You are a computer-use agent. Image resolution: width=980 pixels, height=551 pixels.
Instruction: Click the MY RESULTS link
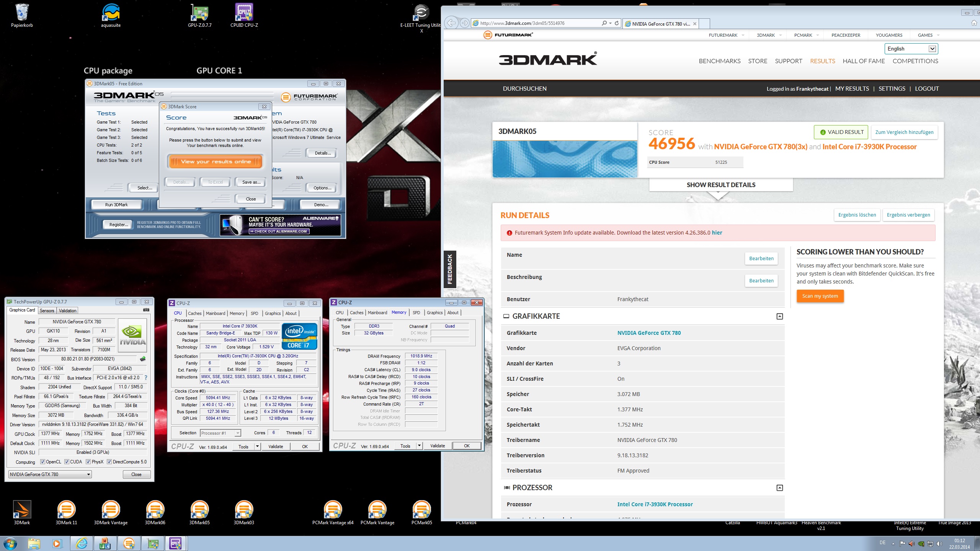[852, 89]
